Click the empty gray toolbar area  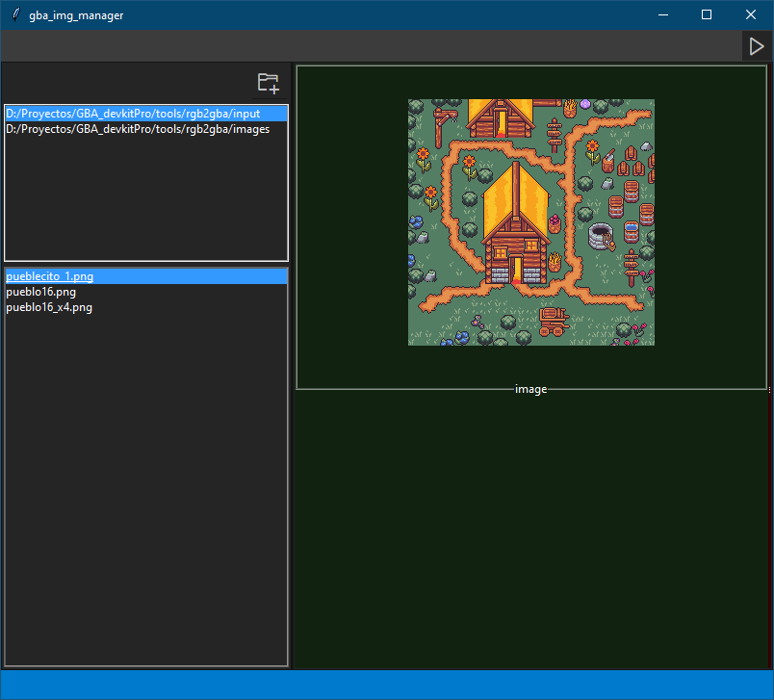(x=372, y=46)
